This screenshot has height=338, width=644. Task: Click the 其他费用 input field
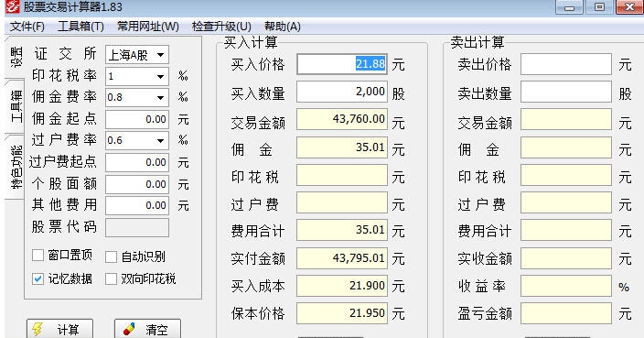(x=137, y=205)
